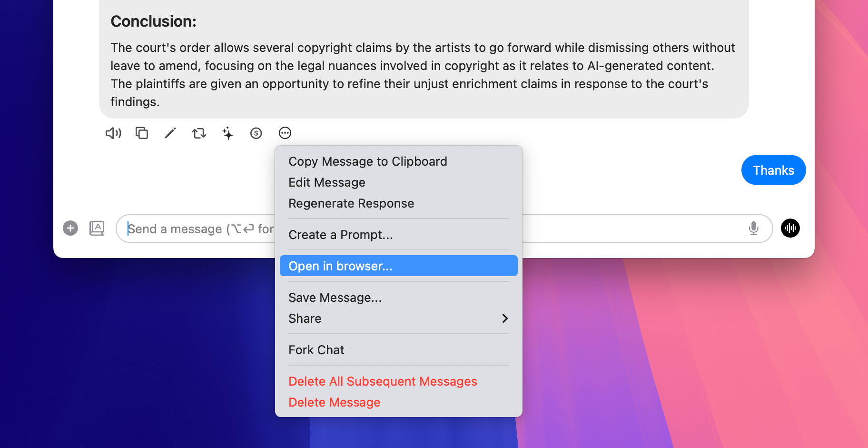Viewport: 868px width, 448px height.
Task: Click the pencil edit message icon
Action: 170,133
